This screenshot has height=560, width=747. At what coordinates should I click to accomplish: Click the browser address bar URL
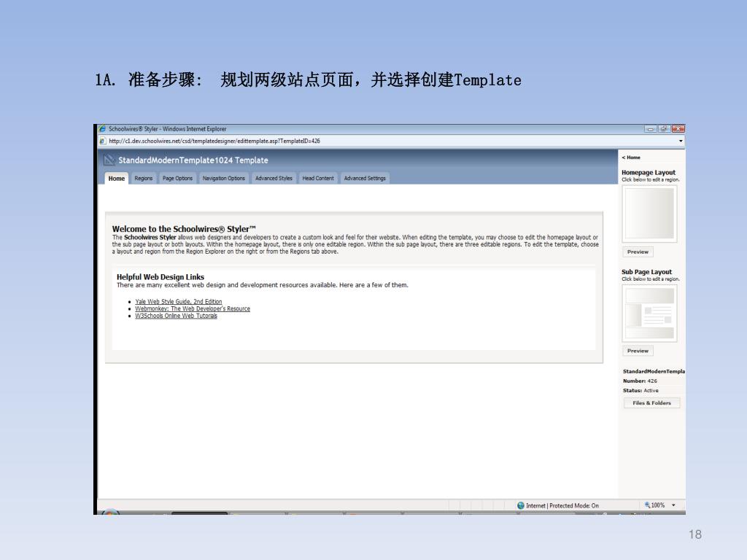(214, 141)
